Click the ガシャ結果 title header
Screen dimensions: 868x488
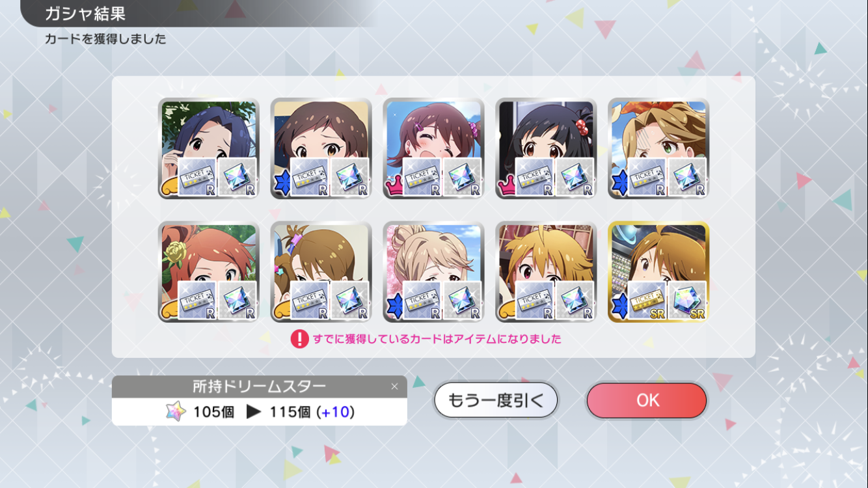pos(85,13)
